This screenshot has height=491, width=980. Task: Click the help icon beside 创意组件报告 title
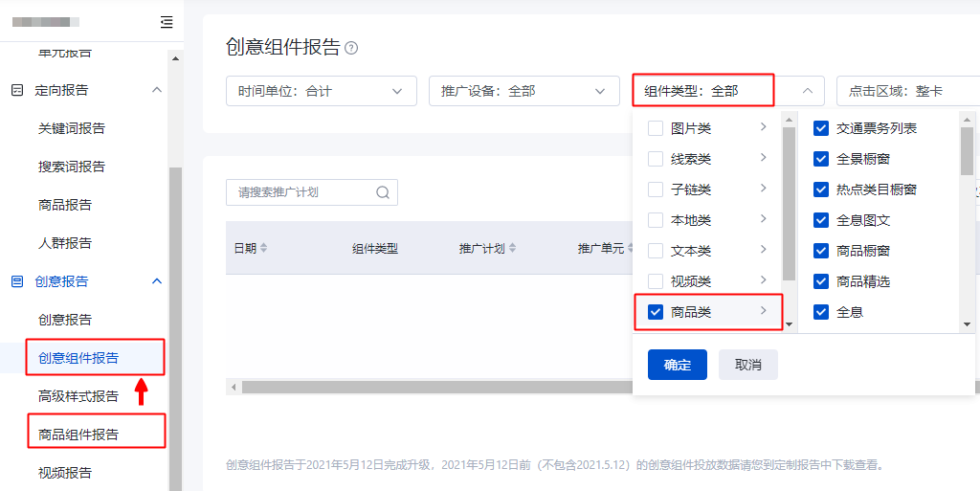pos(351,48)
